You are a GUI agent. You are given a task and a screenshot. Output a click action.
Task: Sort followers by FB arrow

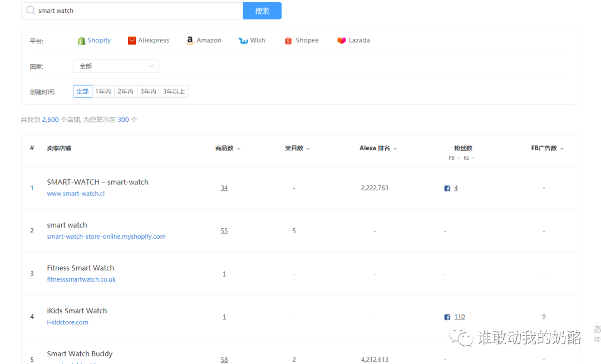pyautogui.click(x=459, y=158)
